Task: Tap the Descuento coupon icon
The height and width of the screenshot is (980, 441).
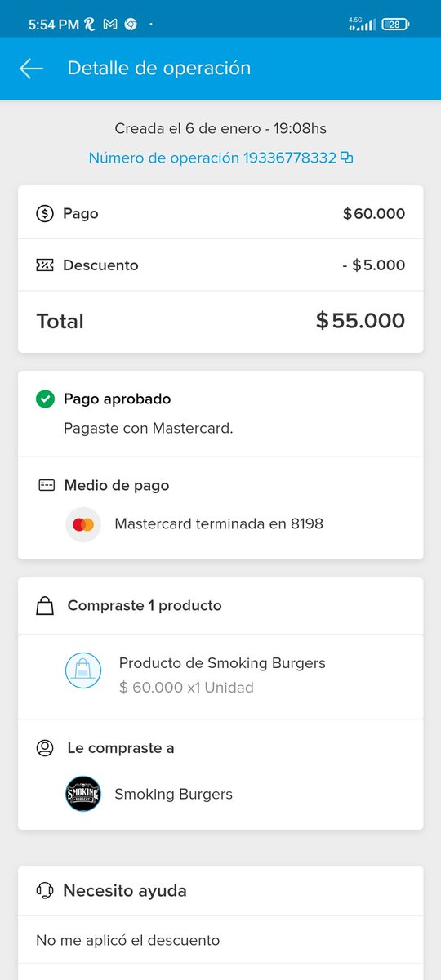Action: [x=45, y=265]
